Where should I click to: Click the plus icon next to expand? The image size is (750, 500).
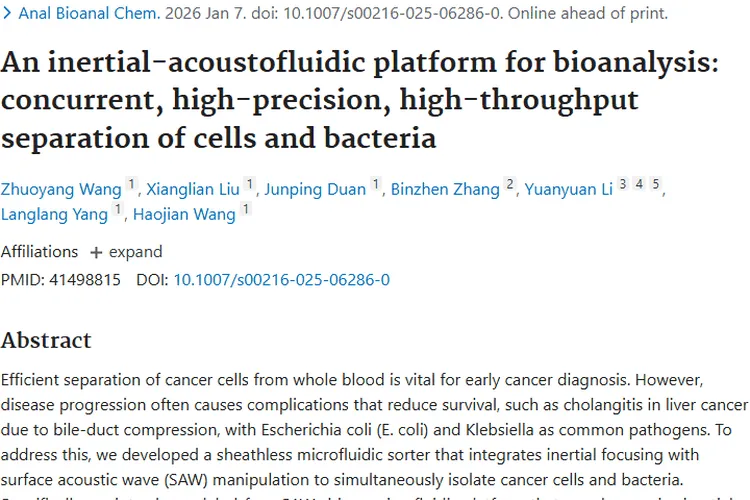click(96, 252)
